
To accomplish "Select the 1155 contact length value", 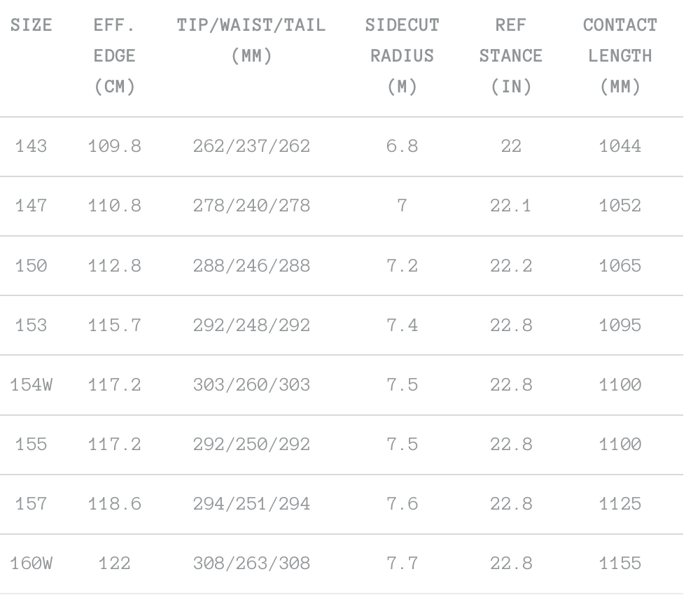I will pyautogui.click(x=619, y=563).
